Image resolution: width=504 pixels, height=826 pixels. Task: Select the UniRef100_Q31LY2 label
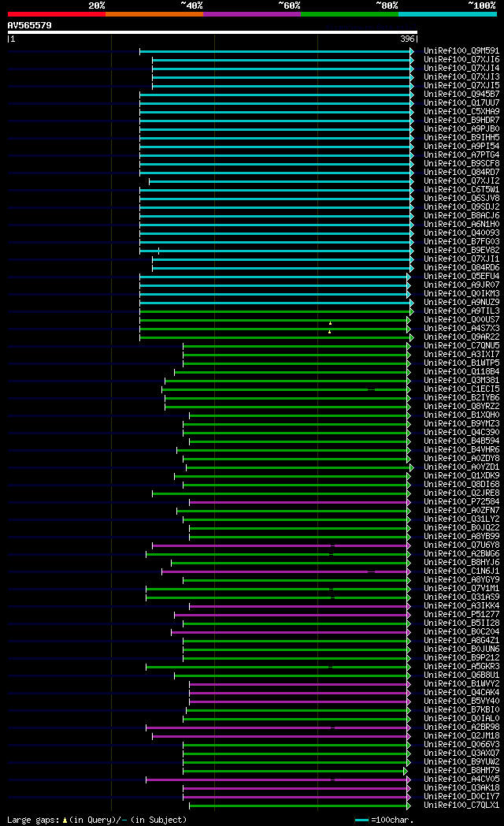461,519
